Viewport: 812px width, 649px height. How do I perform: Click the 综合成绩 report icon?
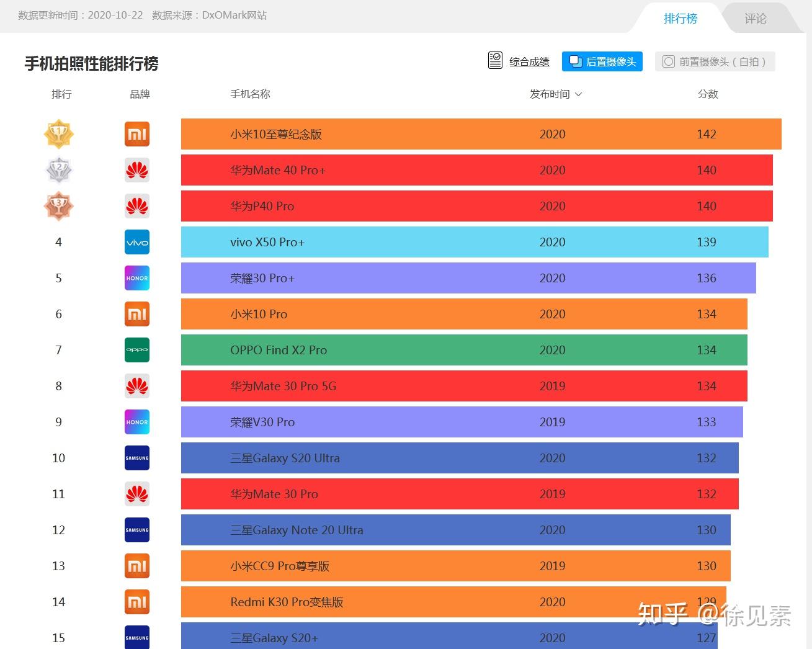click(495, 61)
